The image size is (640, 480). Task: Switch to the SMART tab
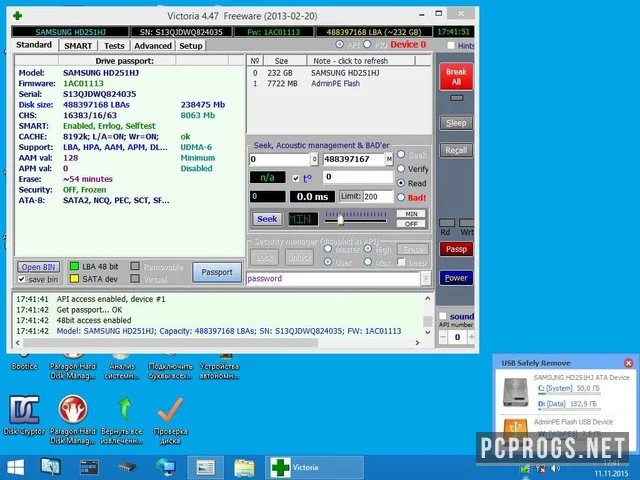pyautogui.click(x=78, y=46)
